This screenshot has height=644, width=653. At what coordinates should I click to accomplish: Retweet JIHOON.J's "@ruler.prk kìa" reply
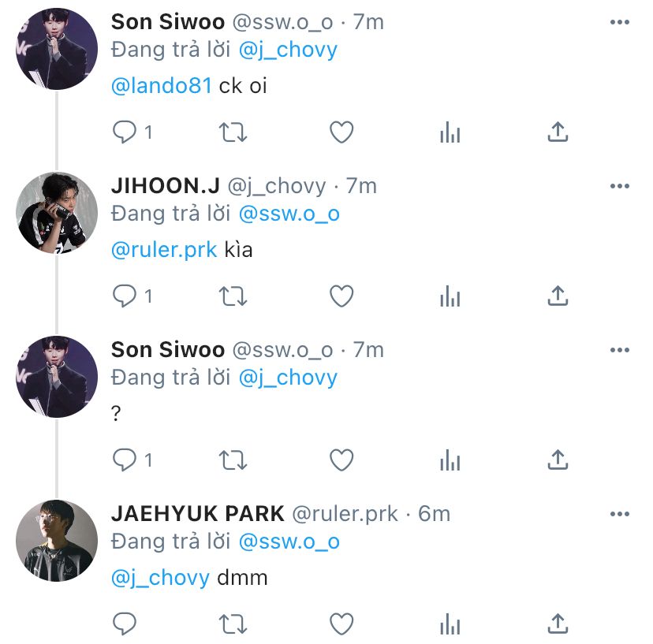(x=233, y=296)
